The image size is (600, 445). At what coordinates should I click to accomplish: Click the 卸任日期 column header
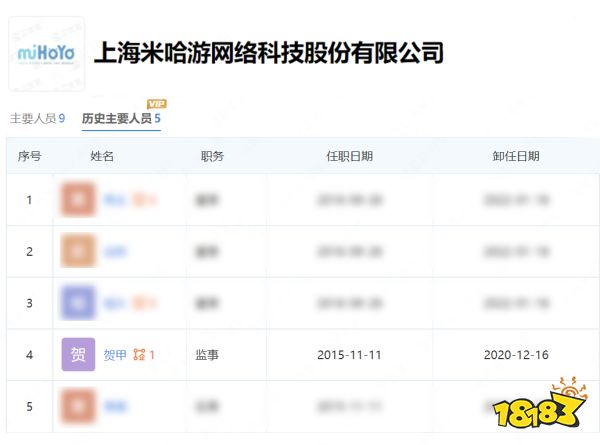click(516, 156)
